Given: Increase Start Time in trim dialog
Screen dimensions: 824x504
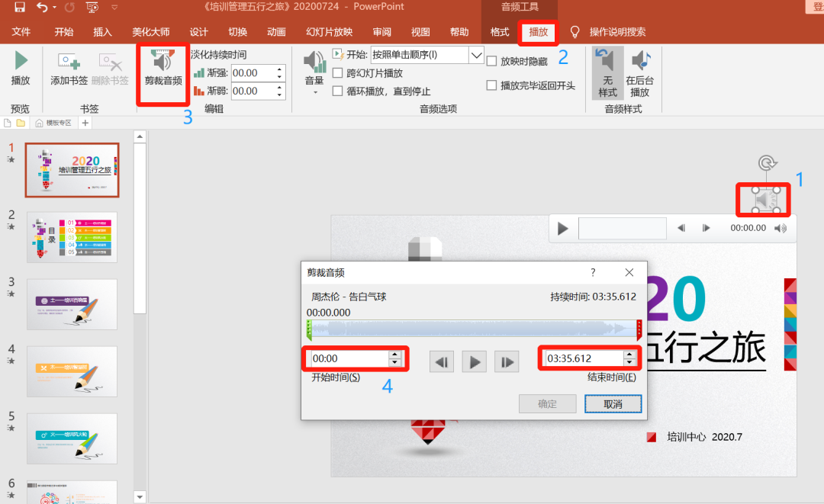Looking at the screenshot, I should click(x=394, y=355).
